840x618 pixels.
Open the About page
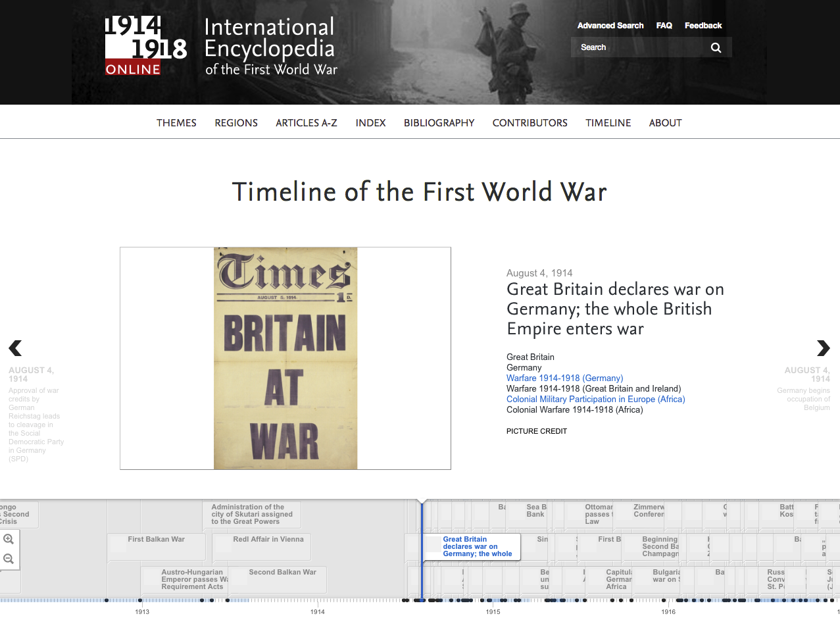point(666,122)
